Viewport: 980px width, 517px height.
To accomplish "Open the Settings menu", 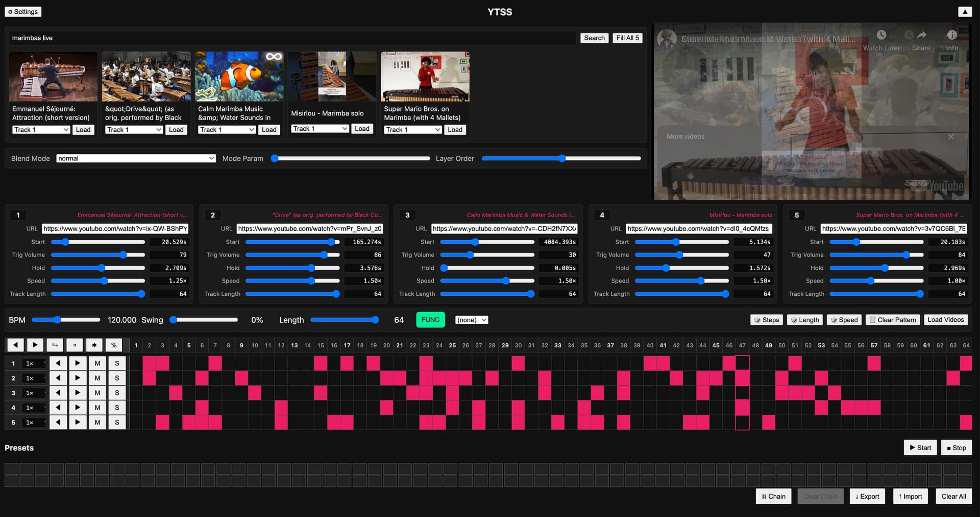I will pyautogui.click(x=23, y=12).
